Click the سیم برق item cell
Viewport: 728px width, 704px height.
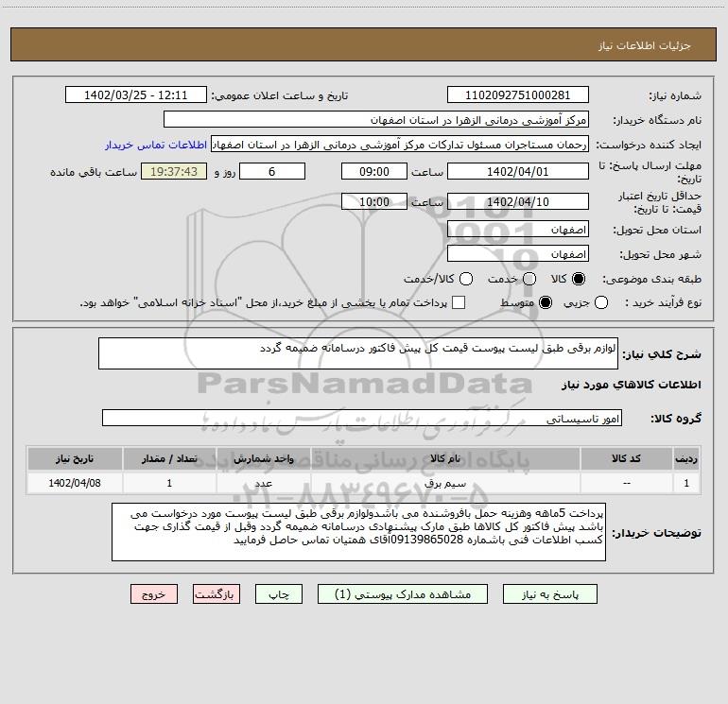coord(445,483)
